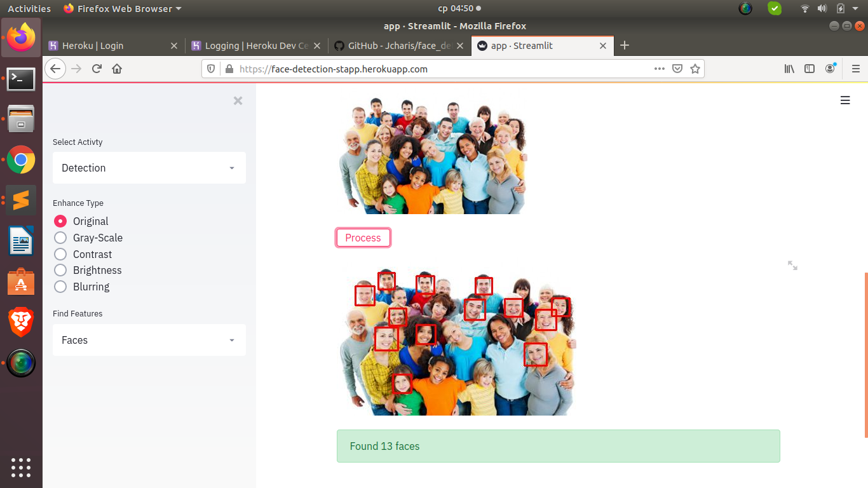The height and width of the screenshot is (488, 868).
Task: Enable the Blurring enhance option
Action: [60, 287]
